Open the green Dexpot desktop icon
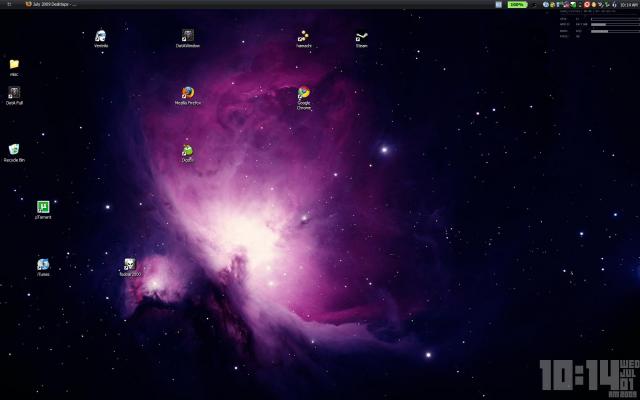Image resolution: width=640 pixels, height=400 pixels. 187,152
